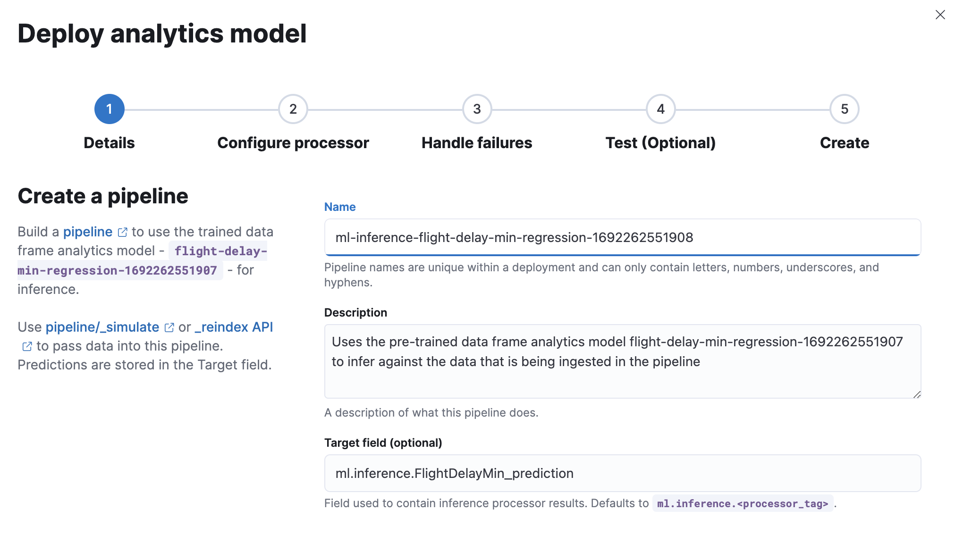Select the Handle failures wizard step label

tap(476, 142)
